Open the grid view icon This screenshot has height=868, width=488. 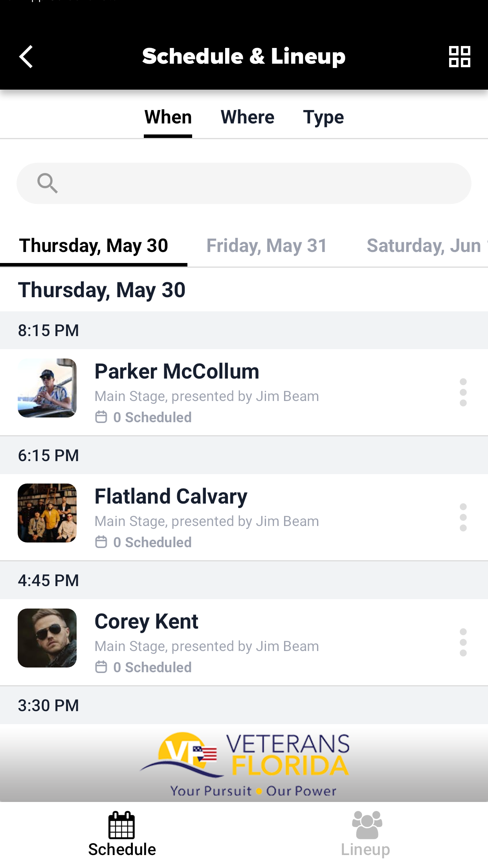click(x=459, y=57)
